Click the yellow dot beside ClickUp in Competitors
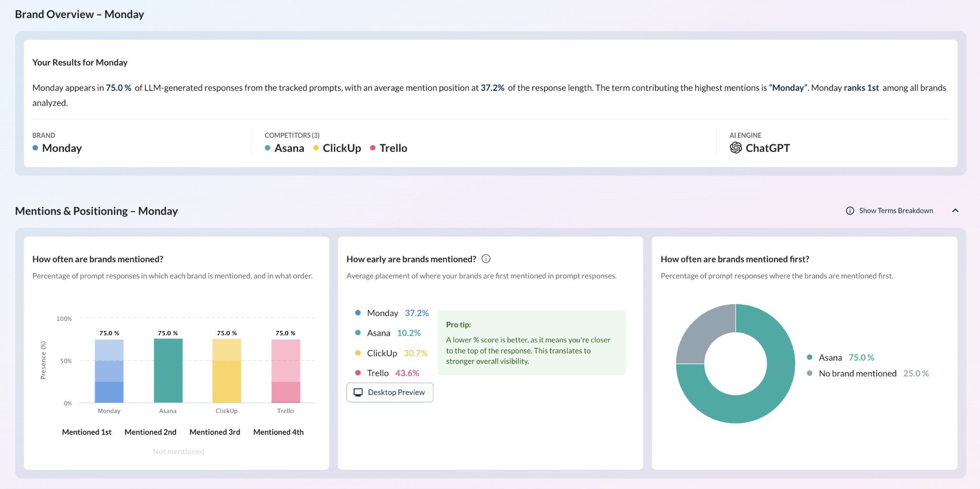This screenshot has height=489, width=980. (316, 148)
